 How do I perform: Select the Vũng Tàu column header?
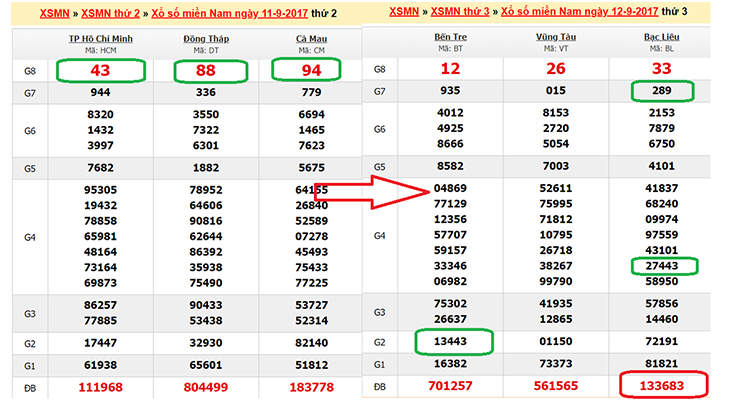554,38
